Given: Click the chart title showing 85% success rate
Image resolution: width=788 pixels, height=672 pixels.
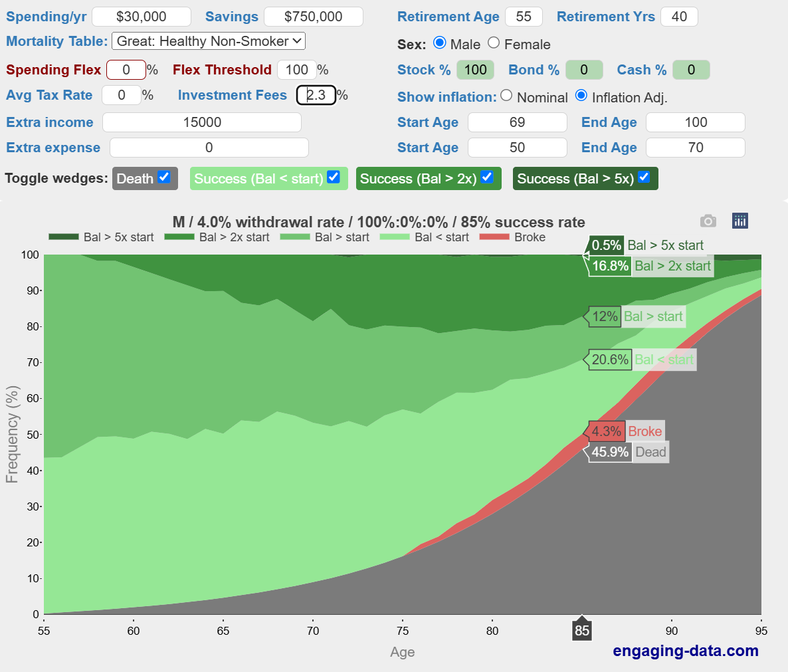Looking at the screenshot, I should point(379,222).
